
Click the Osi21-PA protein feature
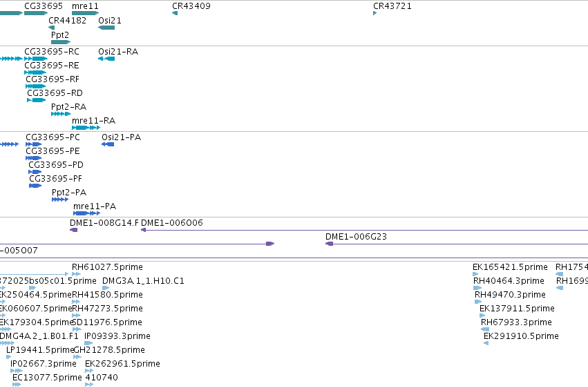point(108,144)
